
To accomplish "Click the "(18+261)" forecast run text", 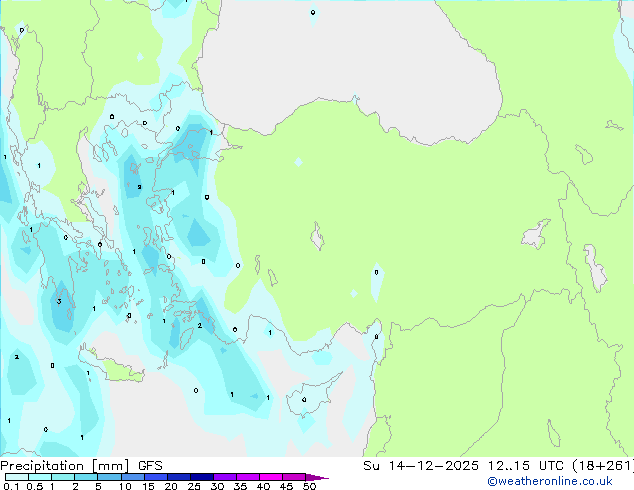I will click(x=603, y=466).
